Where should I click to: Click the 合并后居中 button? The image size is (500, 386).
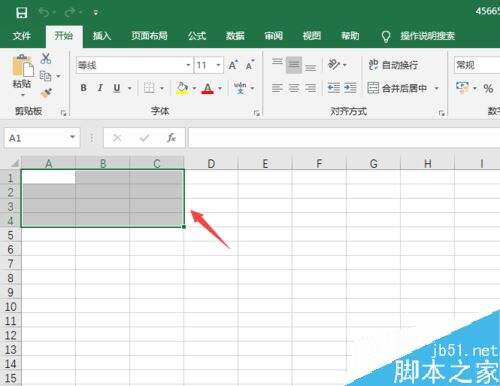coord(397,88)
